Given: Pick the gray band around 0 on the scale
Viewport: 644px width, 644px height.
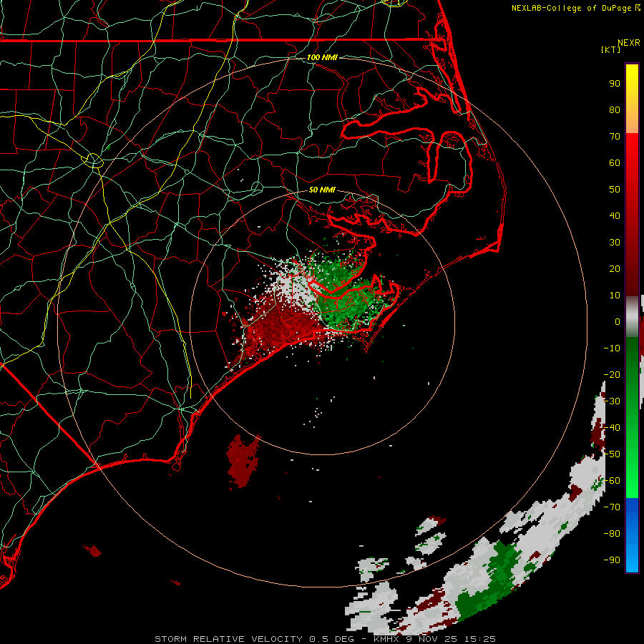Looking at the screenshot, I should (632, 316).
